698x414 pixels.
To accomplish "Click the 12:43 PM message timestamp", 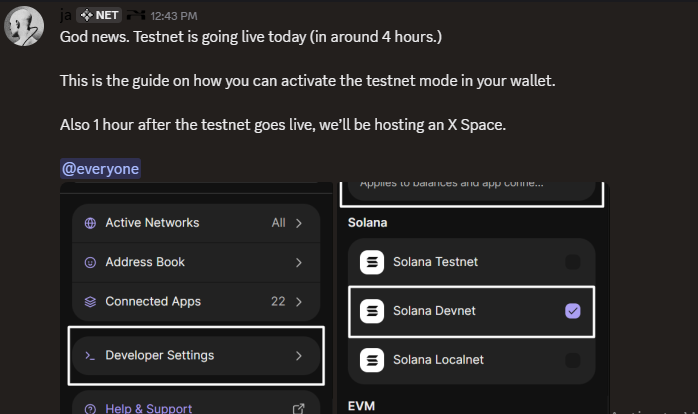I will point(174,16).
